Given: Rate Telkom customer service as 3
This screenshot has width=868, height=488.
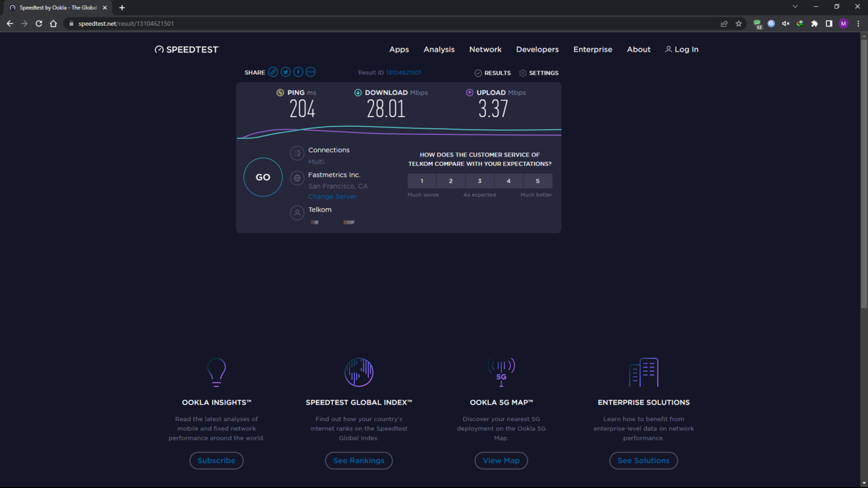Looking at the screenshot, I should (x=479, y=181).
